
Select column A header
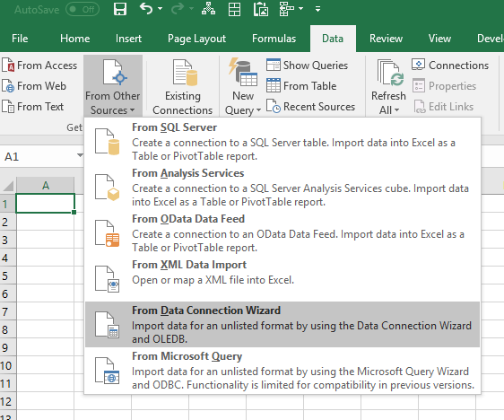point(46,186)
